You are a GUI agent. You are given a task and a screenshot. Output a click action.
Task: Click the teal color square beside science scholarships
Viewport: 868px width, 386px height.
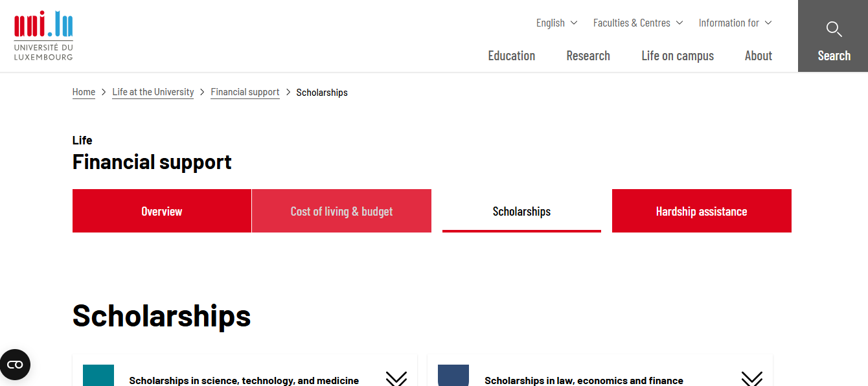click(x=98, y=376)
